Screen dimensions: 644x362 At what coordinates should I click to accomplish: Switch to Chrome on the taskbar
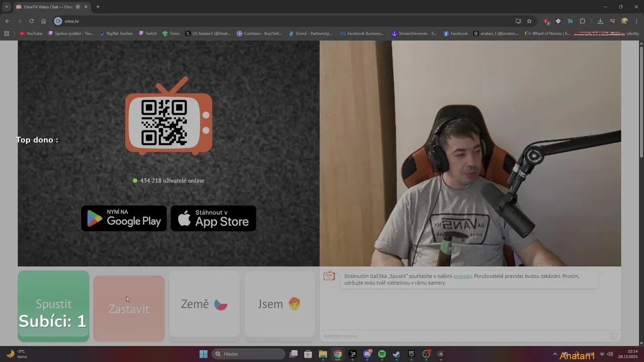tap(338, 354)
